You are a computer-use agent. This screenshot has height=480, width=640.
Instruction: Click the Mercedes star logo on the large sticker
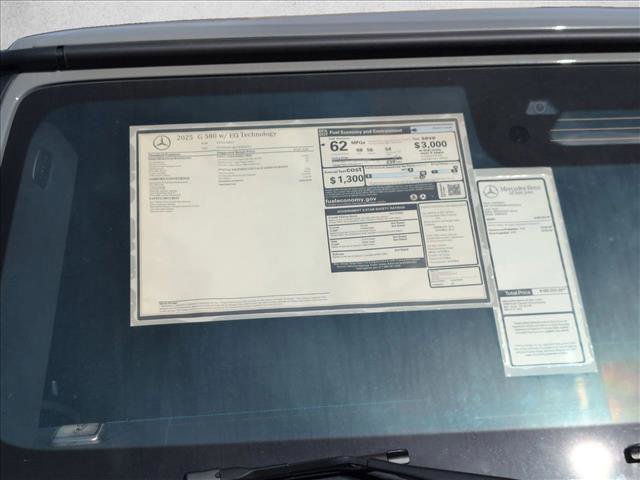pyautogui.click(x=162, y=143)
